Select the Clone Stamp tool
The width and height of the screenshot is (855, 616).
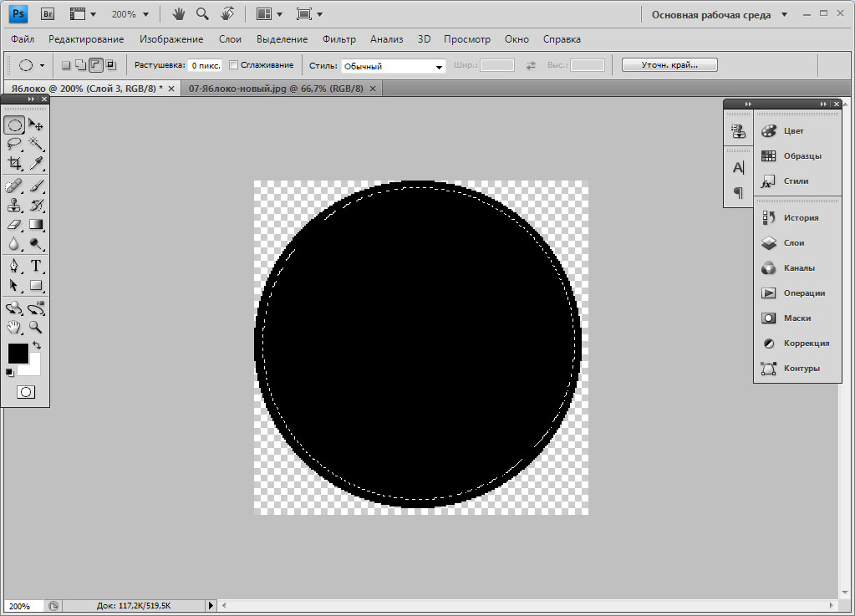14,205
